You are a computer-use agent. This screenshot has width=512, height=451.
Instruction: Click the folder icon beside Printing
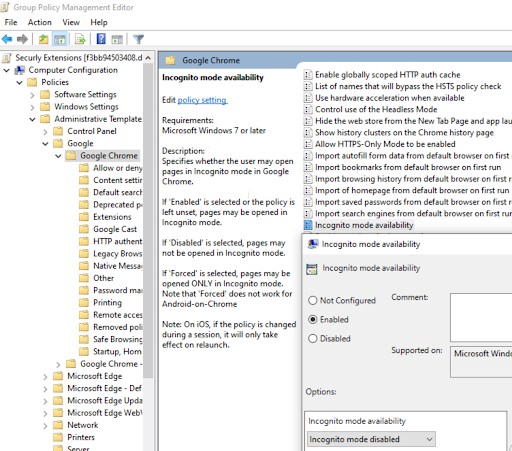pyautogui.click(x=84, y=303)
